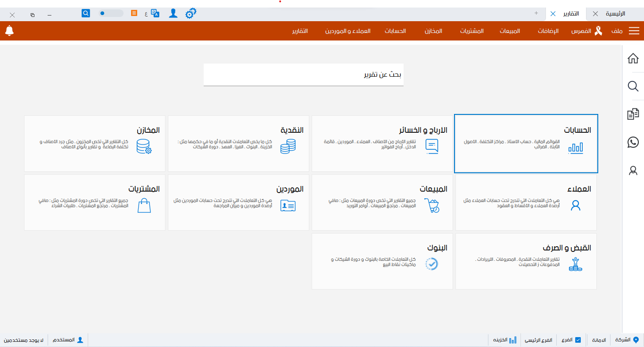Click the check badge icon in البنوك card

coord(432,264)
